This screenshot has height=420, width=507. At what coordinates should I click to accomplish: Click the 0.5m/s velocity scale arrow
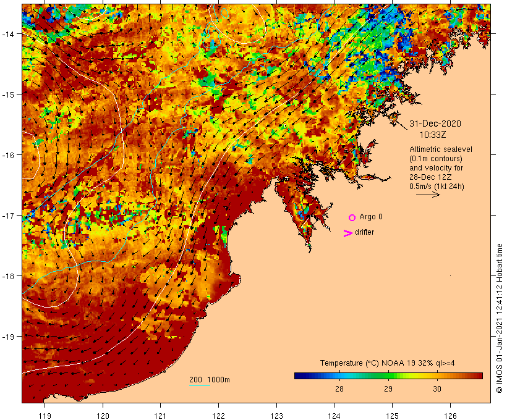[x=428, y=195]
